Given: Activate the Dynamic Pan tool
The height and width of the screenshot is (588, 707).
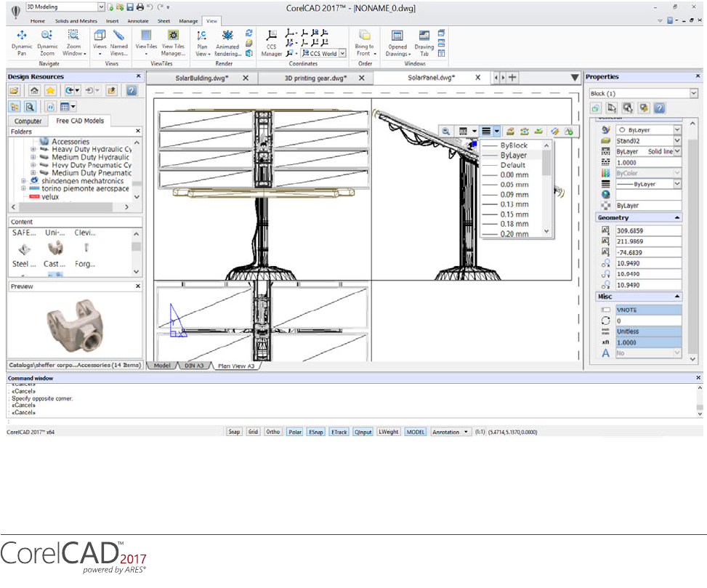Looking at the screenshot, I should click(x=21, y=43).
